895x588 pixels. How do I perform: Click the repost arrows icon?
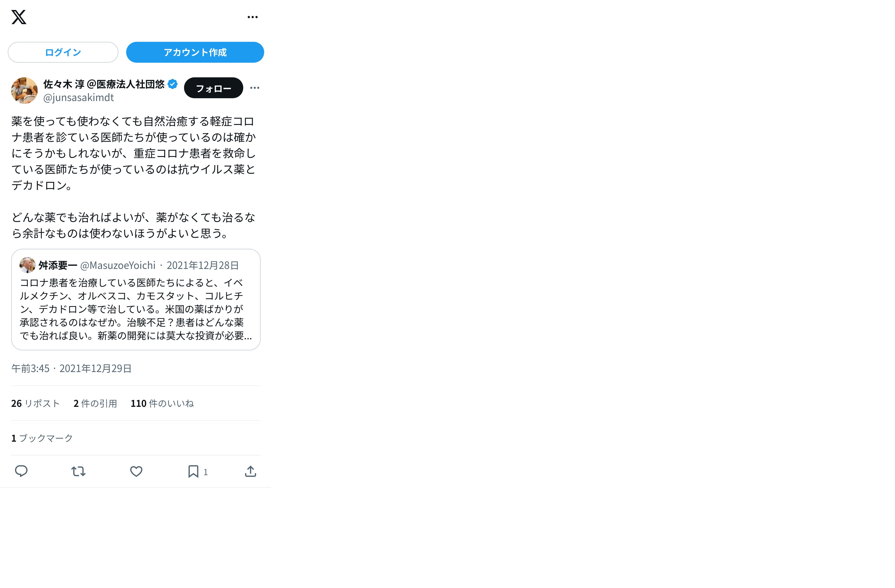[78, 471]
